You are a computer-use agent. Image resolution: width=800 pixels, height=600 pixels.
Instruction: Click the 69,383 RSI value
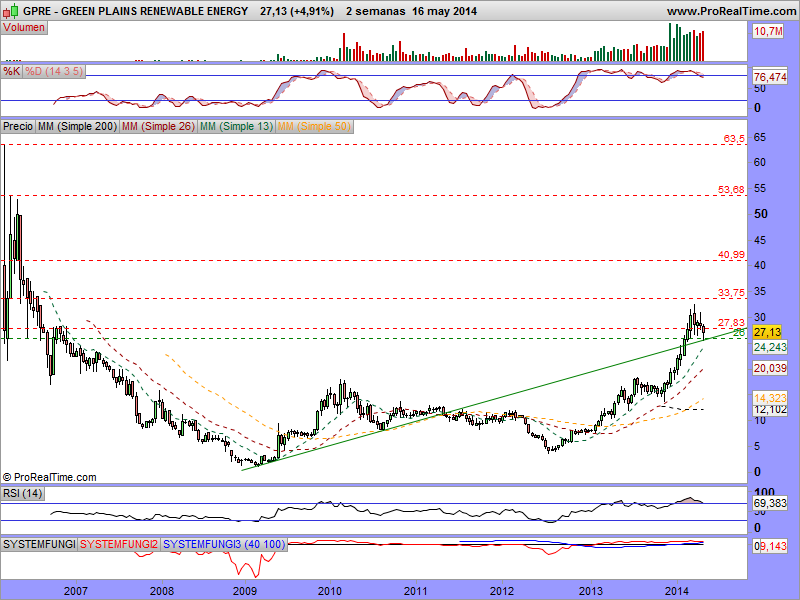point(770,504)
